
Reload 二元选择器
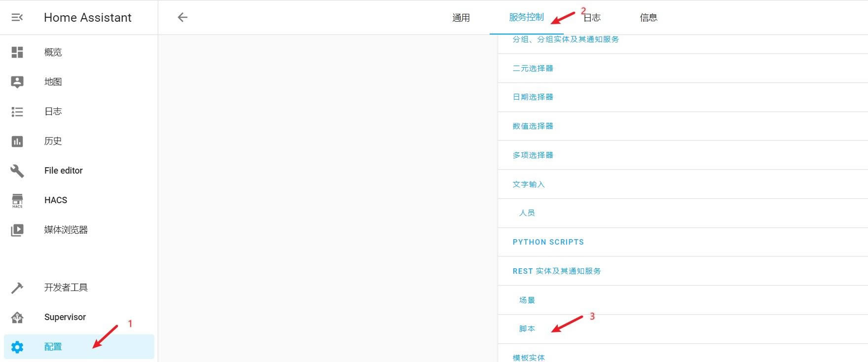(x=533, y=69)
